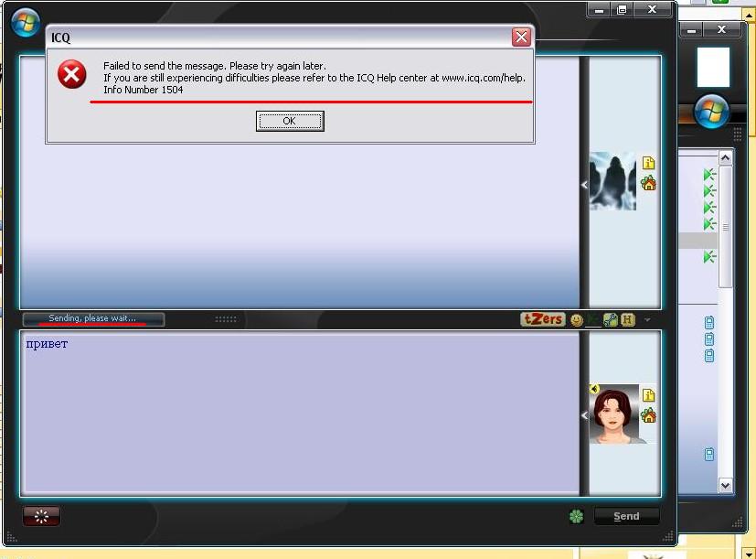Click the woman avatar picture
Screen dimensions: 756x559
click(614, 414)
